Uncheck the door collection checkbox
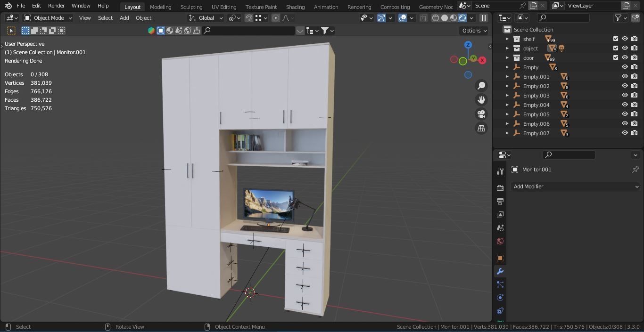Image resolution: width=644 pixels, height=332 pixels. click(x=615, y=57)
